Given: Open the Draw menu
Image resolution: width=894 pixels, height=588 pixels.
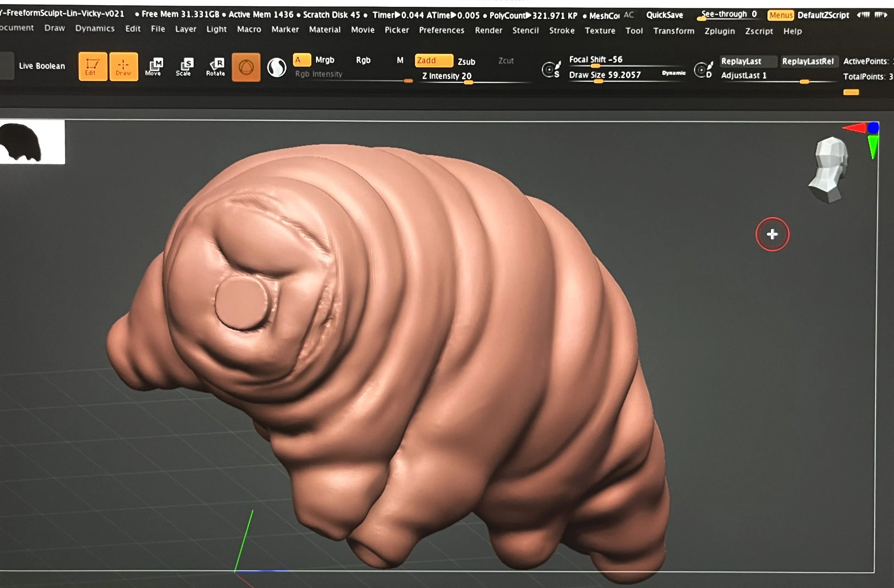Looking at the screenshot, I should point(54,28).
